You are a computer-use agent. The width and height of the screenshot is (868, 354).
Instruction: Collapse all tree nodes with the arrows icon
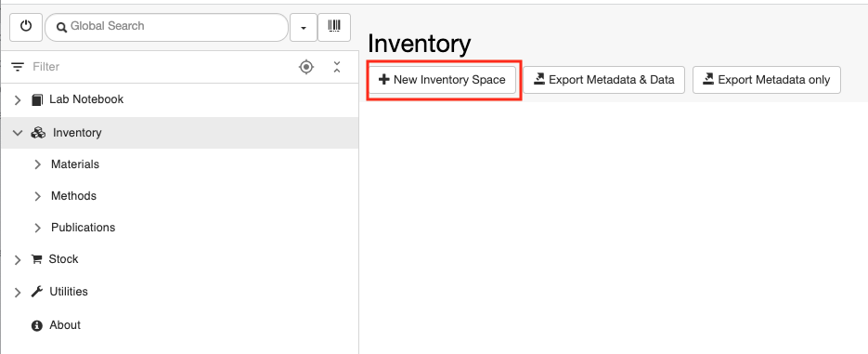tap(337, 67)
